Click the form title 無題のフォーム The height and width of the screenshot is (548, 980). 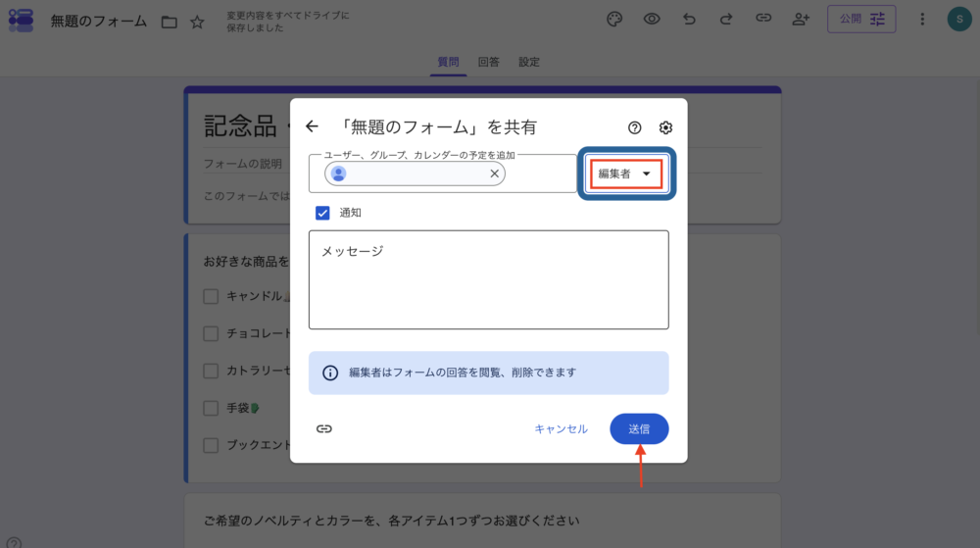coord(99,22)
